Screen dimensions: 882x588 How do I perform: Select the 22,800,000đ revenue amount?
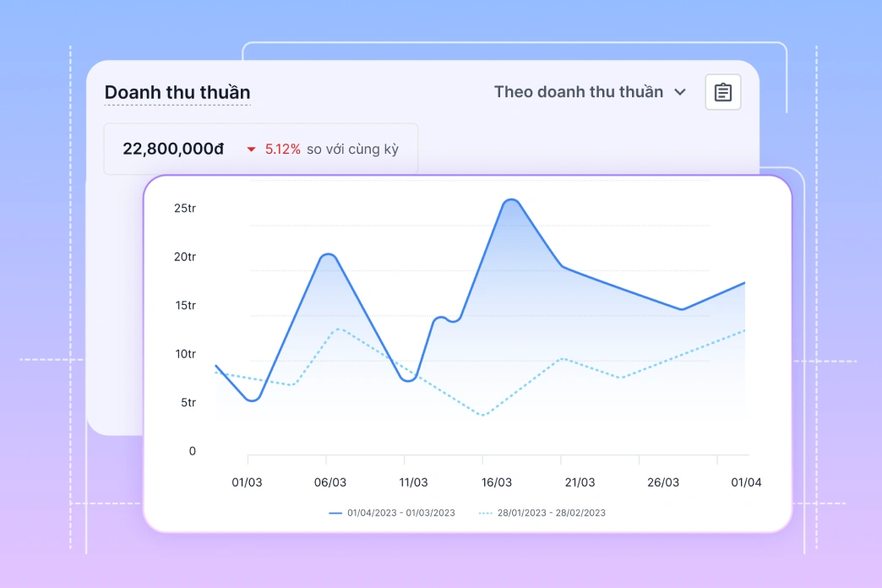tap(173, 150)
